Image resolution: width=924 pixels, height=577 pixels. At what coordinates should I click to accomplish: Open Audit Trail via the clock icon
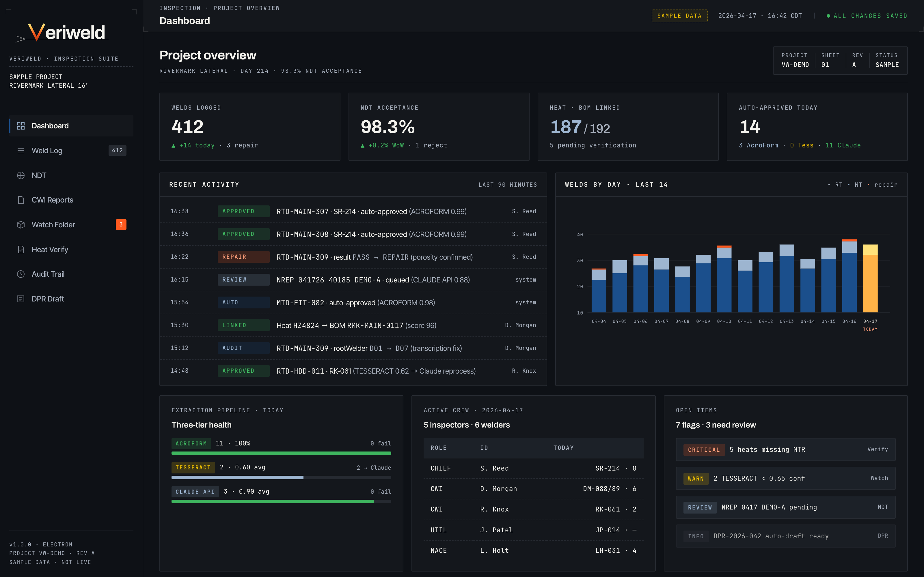click(x=21, y=273)
